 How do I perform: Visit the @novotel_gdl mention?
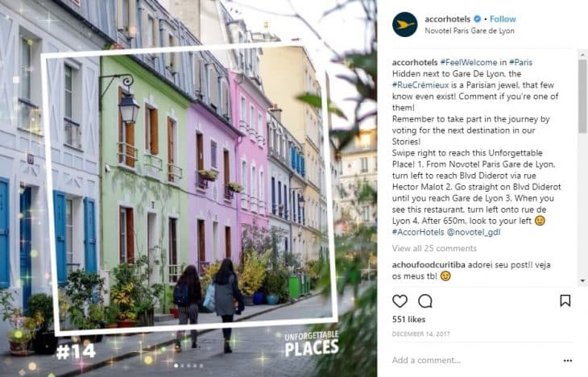pyautogui.click(x=474, y=232)
